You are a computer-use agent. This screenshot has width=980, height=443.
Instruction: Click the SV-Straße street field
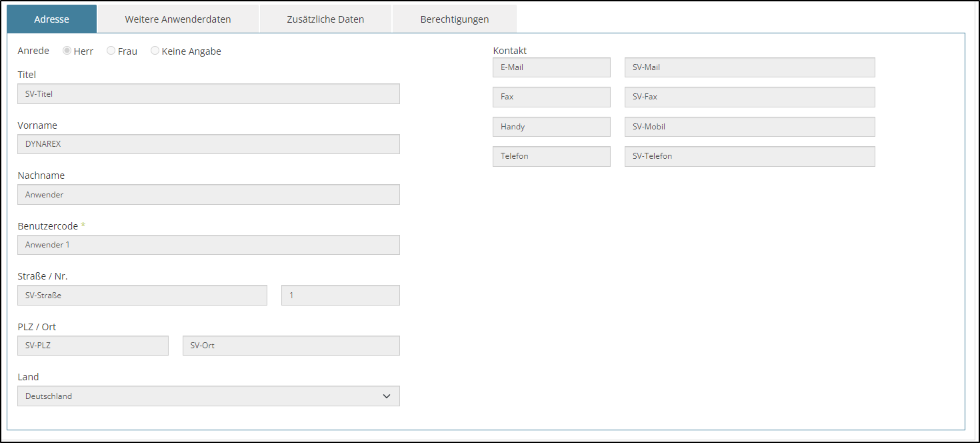[142, 296]
